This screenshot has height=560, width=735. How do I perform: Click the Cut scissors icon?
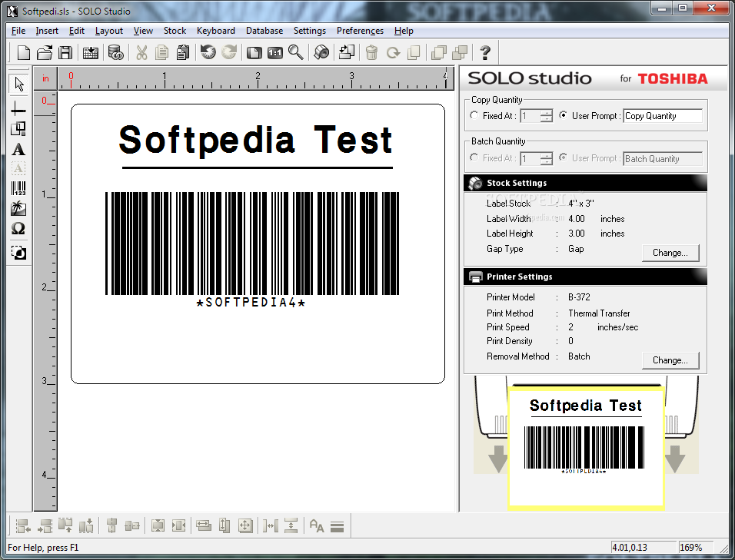[141, 52]
